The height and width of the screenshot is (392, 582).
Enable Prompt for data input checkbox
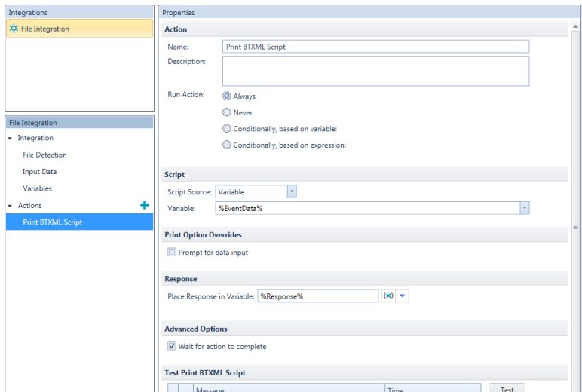[172, 253]
